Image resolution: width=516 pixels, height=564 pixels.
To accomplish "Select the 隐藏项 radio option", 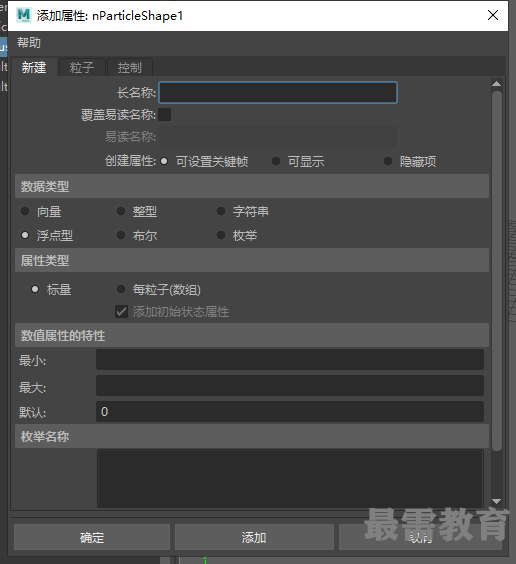I will pos(388,161).
